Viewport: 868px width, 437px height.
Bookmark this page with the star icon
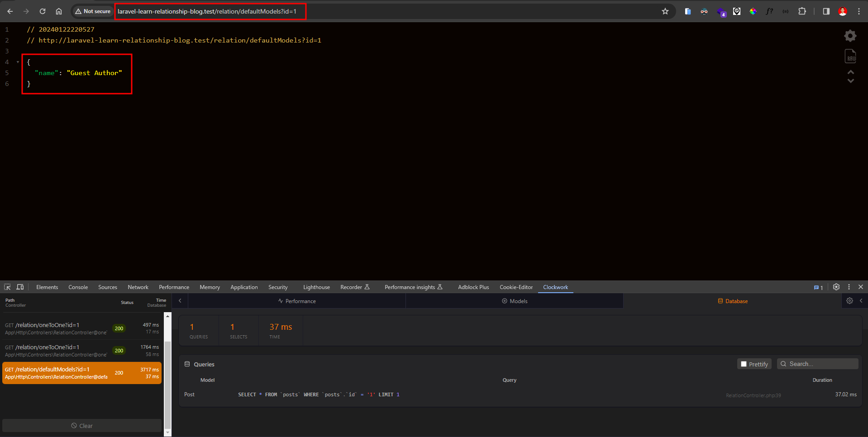[x=665, y=11]
